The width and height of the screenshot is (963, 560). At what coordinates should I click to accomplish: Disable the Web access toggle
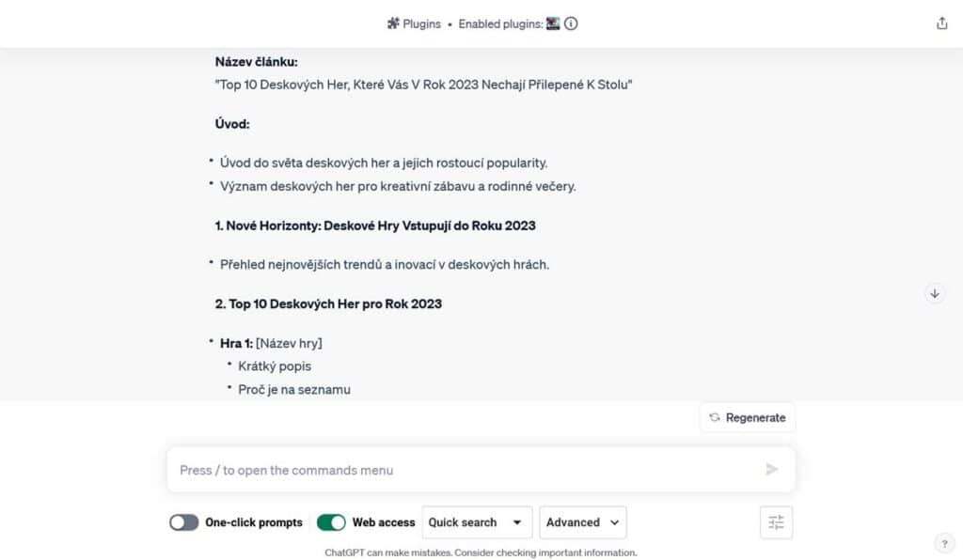[x=331, y=522]
